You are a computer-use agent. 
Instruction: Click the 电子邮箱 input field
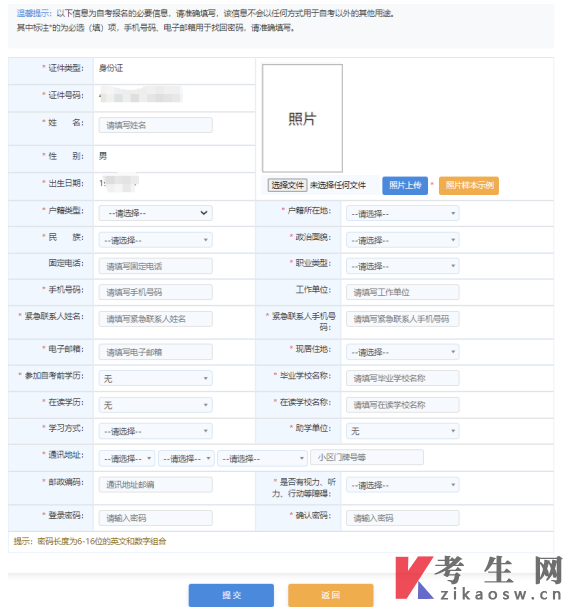coord(156,352)
